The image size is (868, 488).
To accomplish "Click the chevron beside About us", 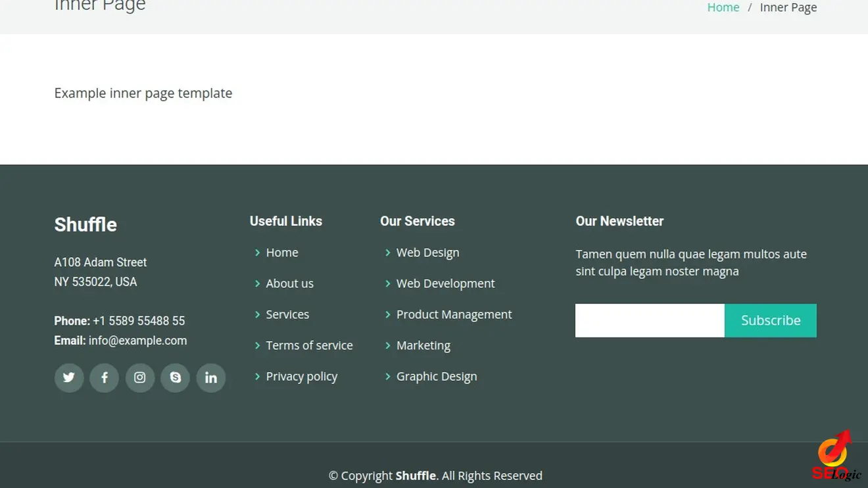I will pos(257,283).
